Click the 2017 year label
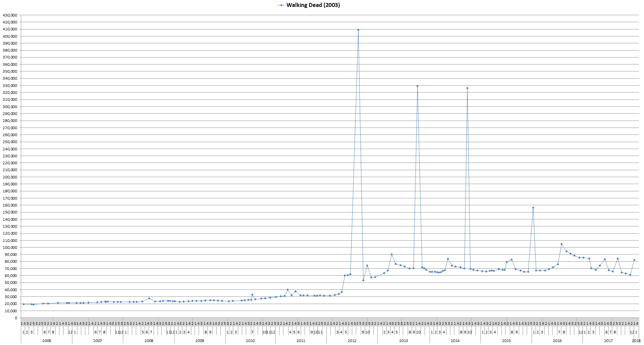Image resolution: width=644 pixels, height=345 pixels. click(608, 341)
